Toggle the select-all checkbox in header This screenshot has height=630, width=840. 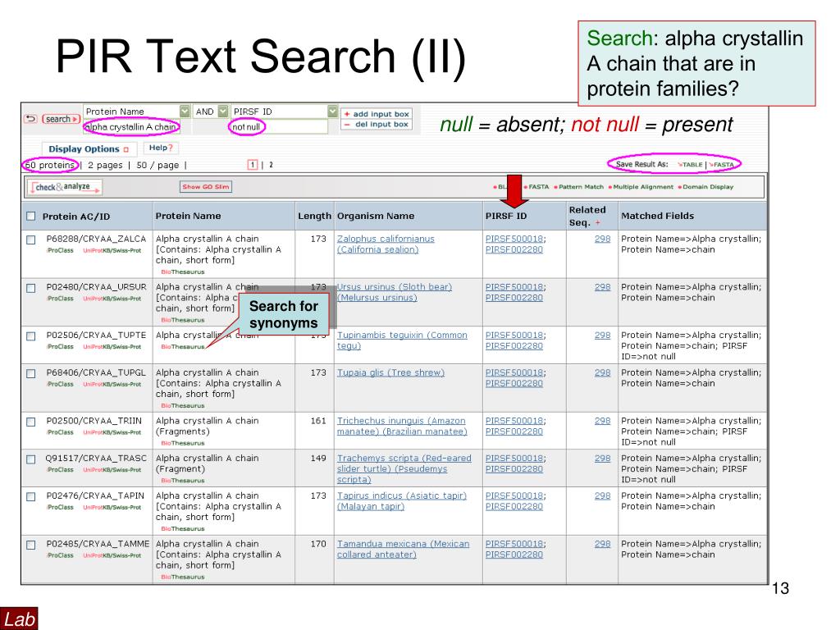pos(31,216)
